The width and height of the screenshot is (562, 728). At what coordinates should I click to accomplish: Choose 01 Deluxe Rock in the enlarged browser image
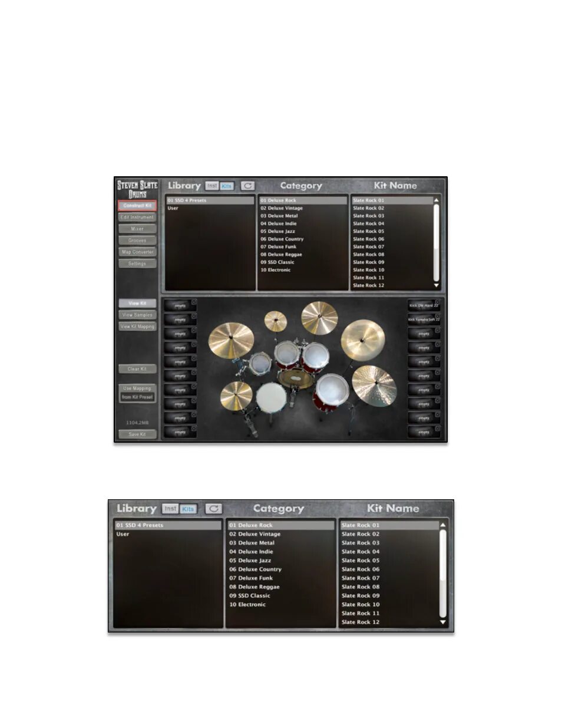point(281,525)
